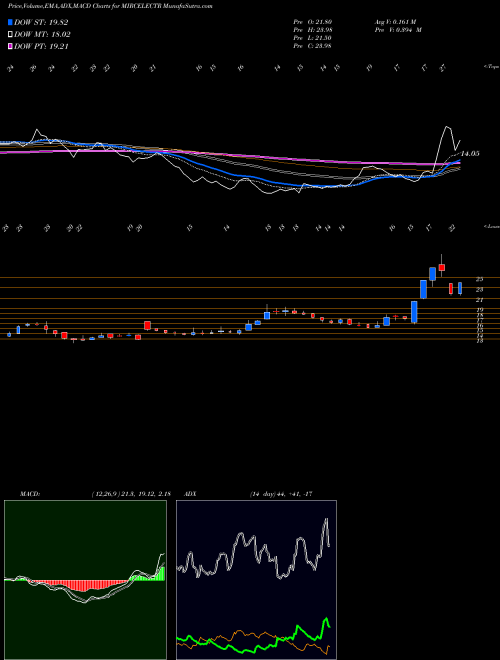
Task: Click the 'Pre L: 21.30' value
Action: (x=313, y=38)
